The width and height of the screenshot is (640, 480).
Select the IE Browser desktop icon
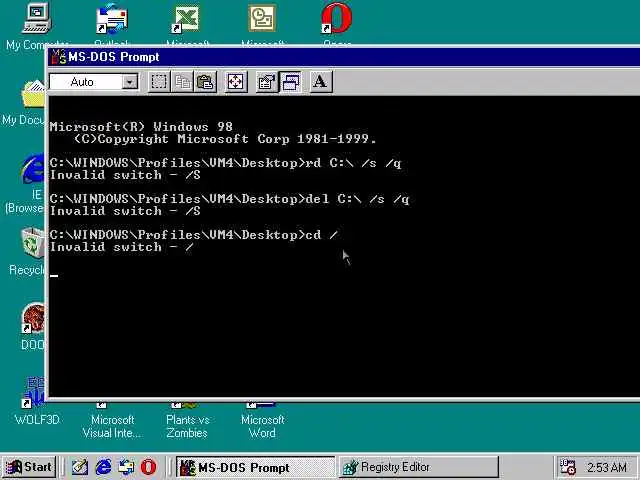(25, 184)
